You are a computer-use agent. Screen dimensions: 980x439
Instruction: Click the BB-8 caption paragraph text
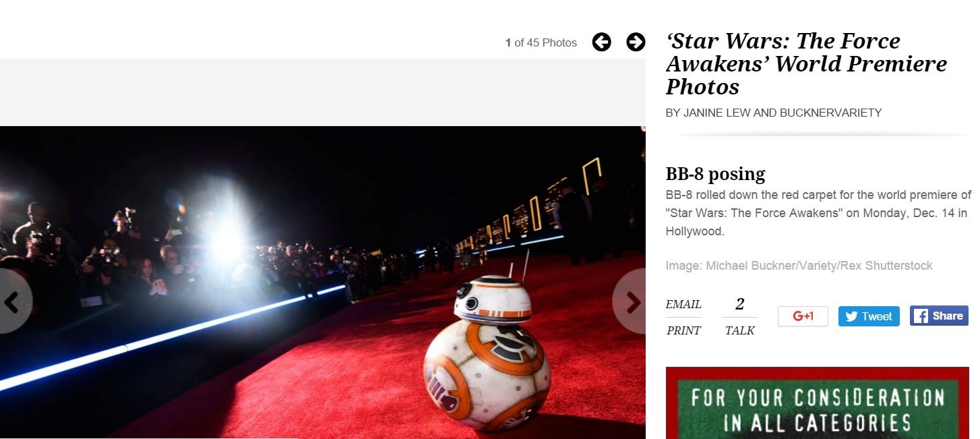tap(818, 213)
